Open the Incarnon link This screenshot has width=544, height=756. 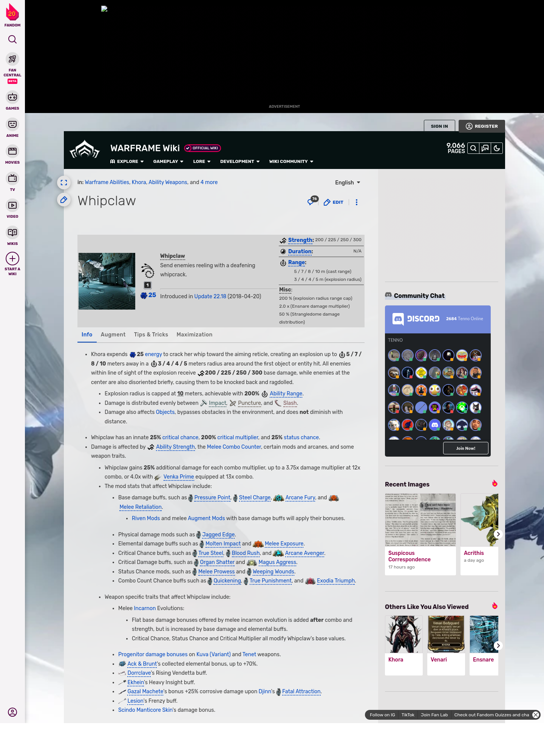coord(145,608)
